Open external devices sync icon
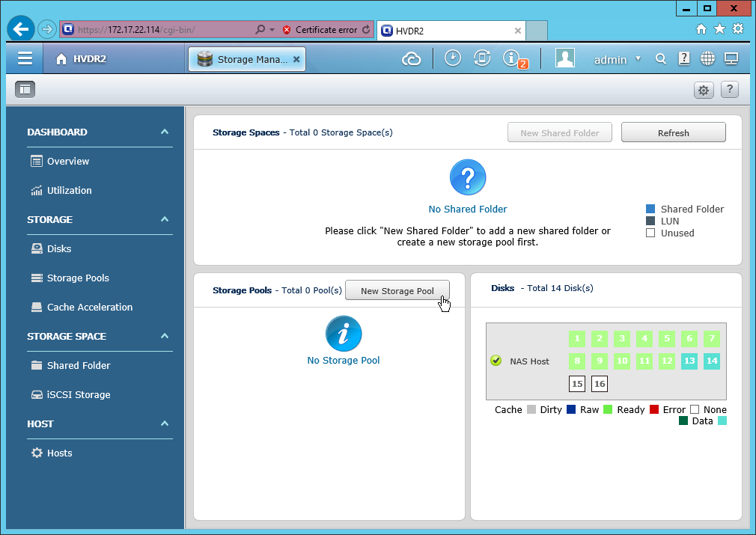 tap(481, 58)
